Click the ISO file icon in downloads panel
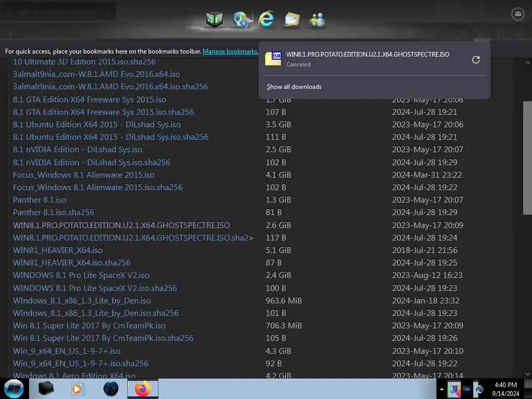The image size is (532, 399). [273, 59]
